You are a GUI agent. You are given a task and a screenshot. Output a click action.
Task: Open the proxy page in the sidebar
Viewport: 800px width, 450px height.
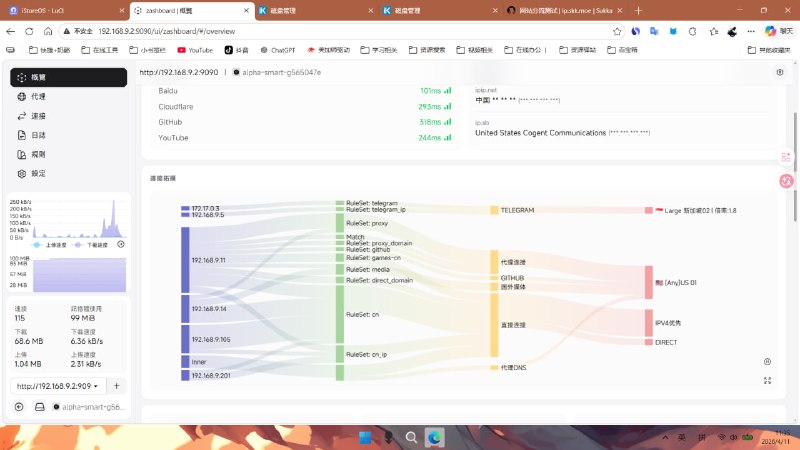pyautogui.click(x=68, y=96)
